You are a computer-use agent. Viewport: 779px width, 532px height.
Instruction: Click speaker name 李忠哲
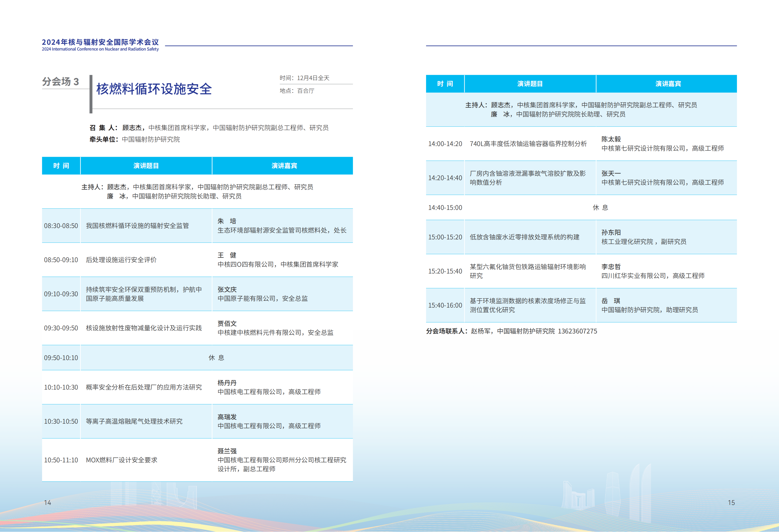pyautogui.click(x=611, y=267)
